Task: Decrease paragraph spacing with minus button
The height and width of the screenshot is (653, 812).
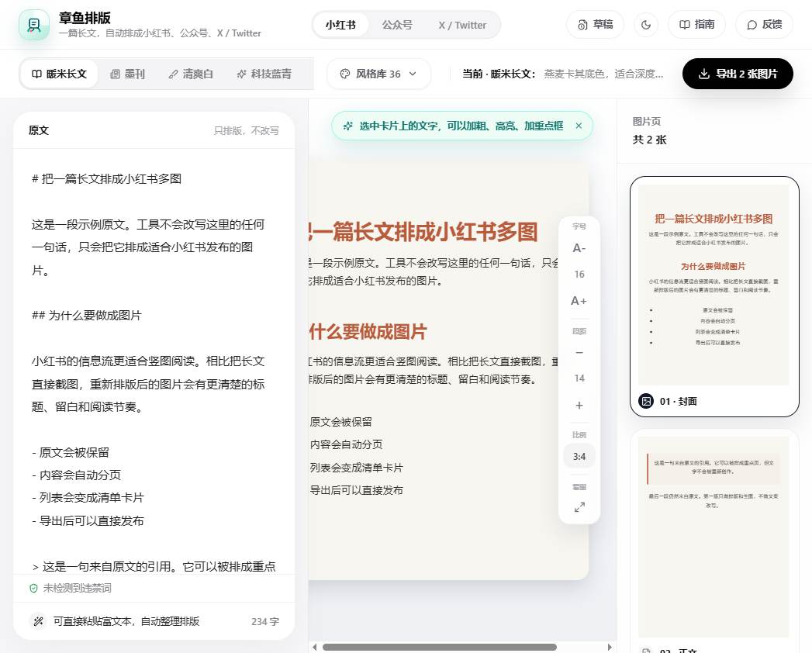Action: [x=579, y=353]
